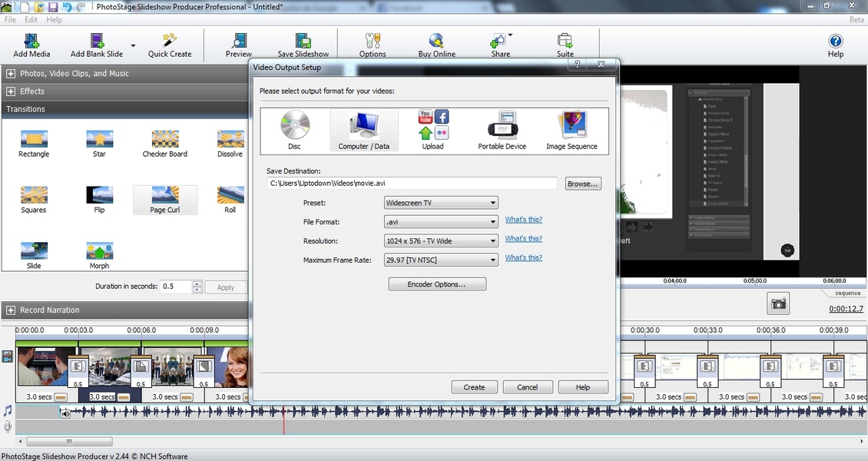The image size is (868, 461).
Task: Expand the Effects panel
Action: click(x=11, y=91)
